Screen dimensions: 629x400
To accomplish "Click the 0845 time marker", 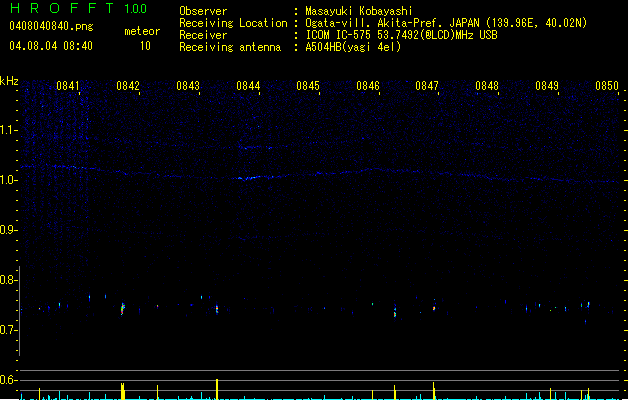I will click(x=308, y=86).
